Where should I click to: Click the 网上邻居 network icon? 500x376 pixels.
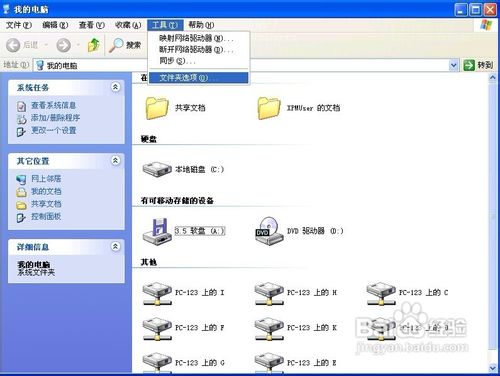point(21,179)
